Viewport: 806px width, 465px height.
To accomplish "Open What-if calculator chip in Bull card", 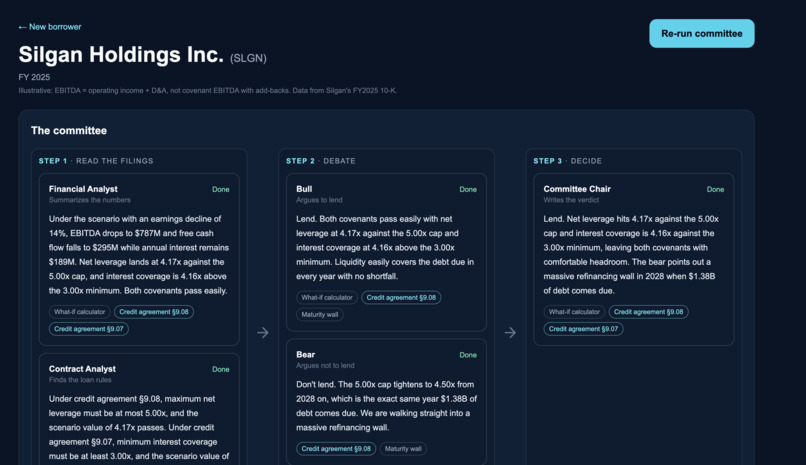I will [x=327, y=297].
